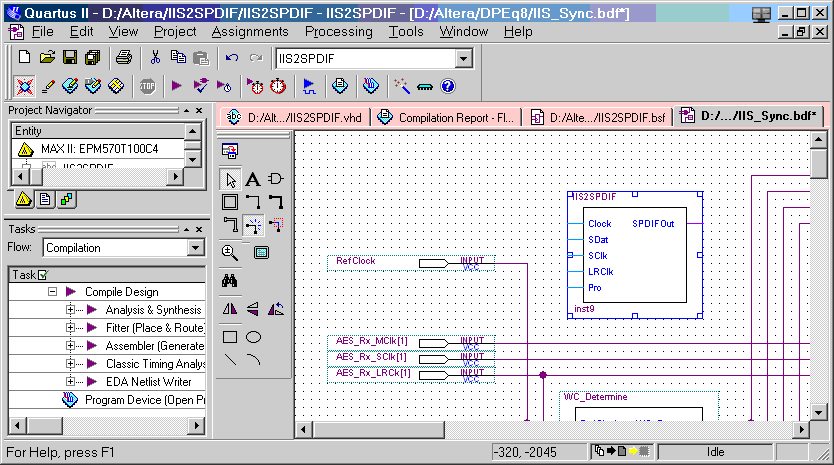Image resolution: width=834 pixels, height=465 pixels.
Task: Open the Files tab in Project Navigator
Action: [x=45, y=200]
